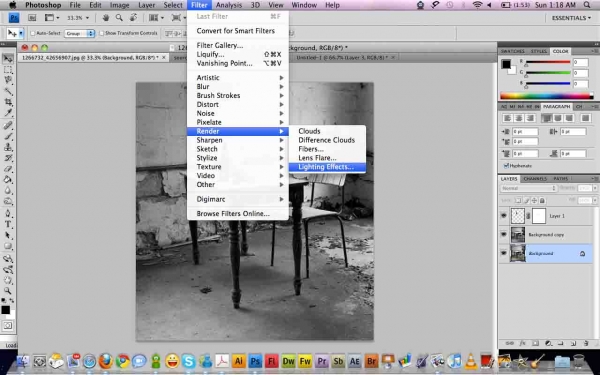Open the Screen Mode dropdown

click(x=179, y=18)
